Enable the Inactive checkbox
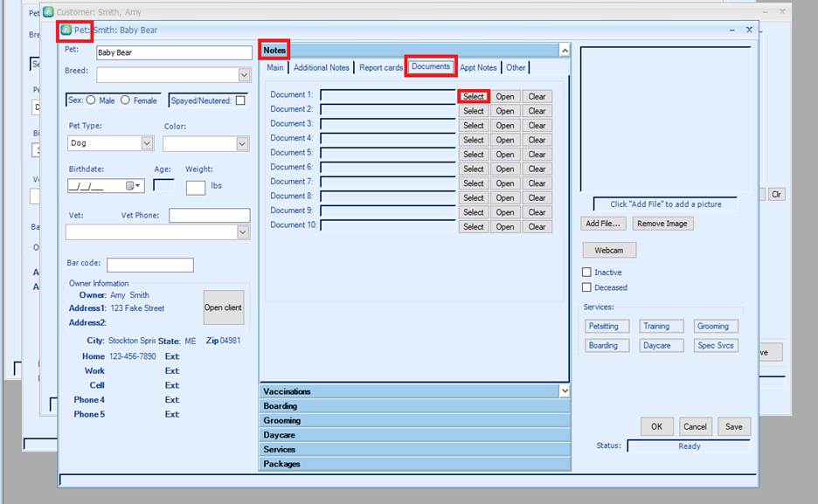The height and width of the screenshot is (504, 818). [587, 273]
